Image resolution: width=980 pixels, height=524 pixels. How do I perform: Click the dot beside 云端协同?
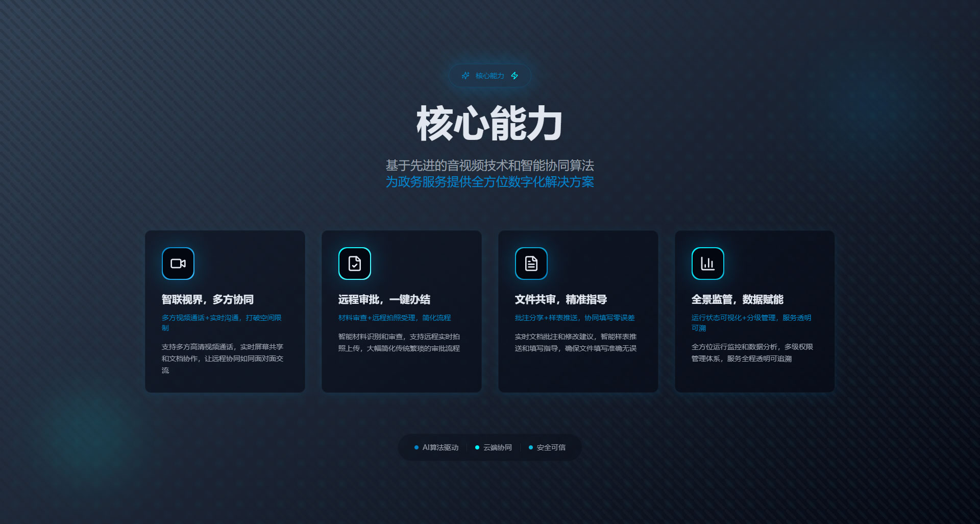(x=477, y=447)
